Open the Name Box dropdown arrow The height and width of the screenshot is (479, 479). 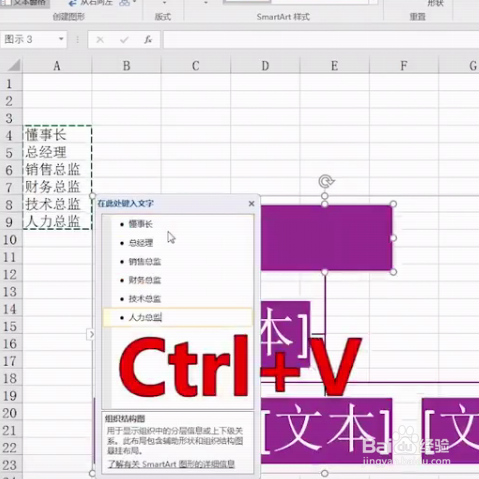point(61,39)
